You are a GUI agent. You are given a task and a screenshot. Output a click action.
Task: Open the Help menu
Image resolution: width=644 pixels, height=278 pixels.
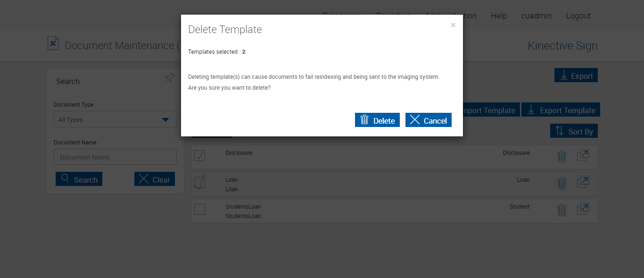tap(499, 16)
